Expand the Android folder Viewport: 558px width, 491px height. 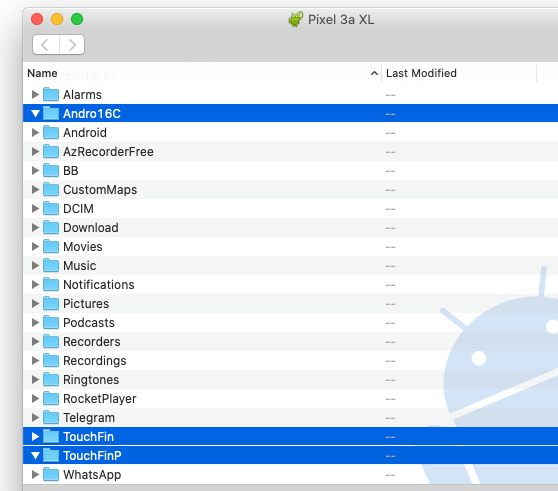tap(35, 133)
